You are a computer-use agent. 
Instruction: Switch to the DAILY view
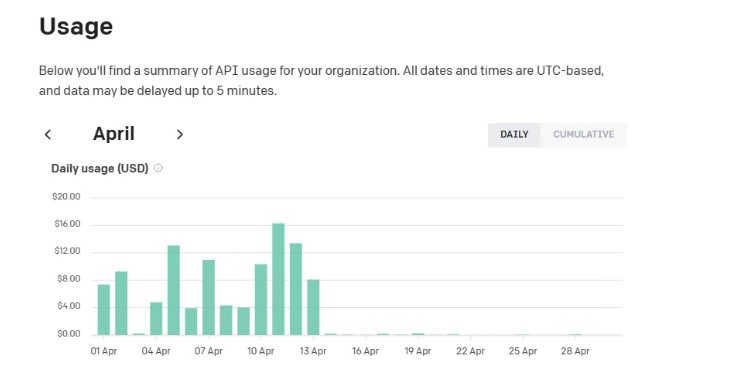[x=514, y=135]
